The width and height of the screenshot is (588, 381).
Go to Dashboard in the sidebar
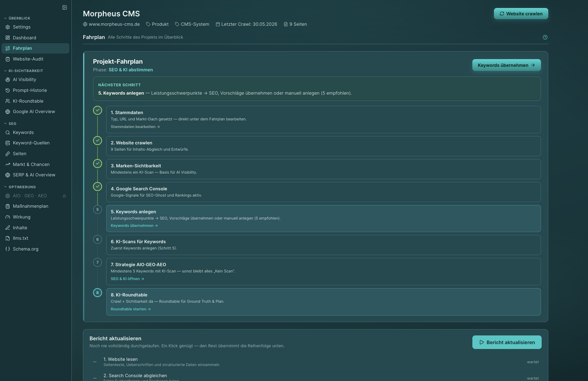click(x=35, y=38)
